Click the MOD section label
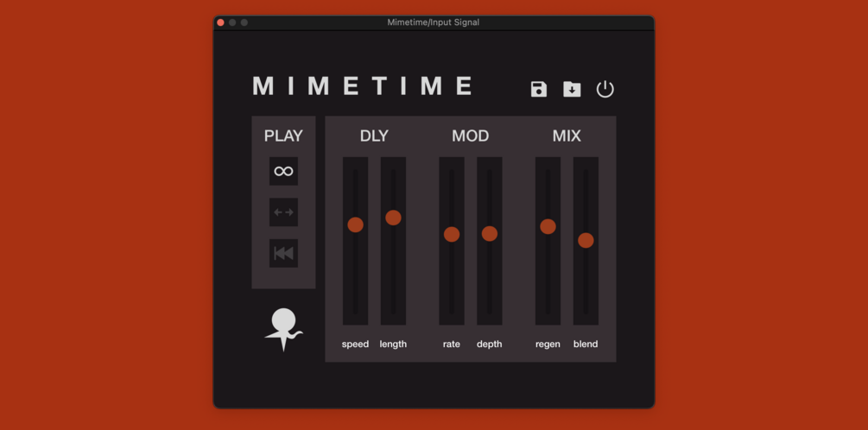Screen dimensions: 868x430 tap(471, 136)
